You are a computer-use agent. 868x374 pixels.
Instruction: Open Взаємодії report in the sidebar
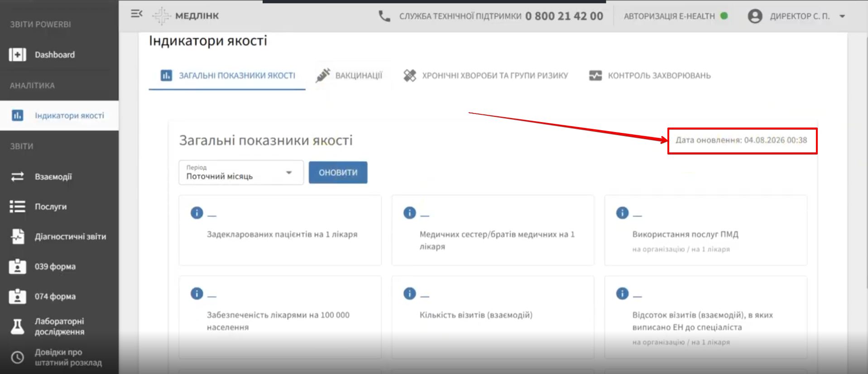pyautogui.click(x=59, y=176)
